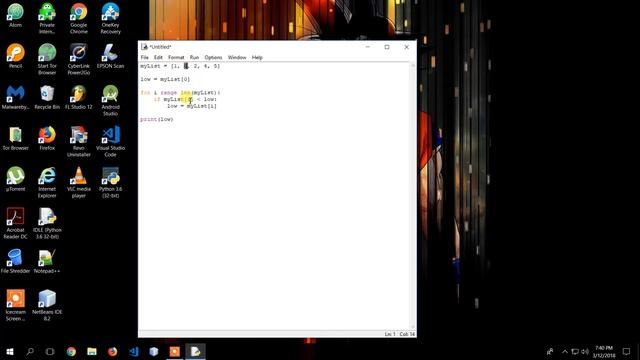Open the network icon in tray
Screen dimensions: 640x360
[575, 351]
